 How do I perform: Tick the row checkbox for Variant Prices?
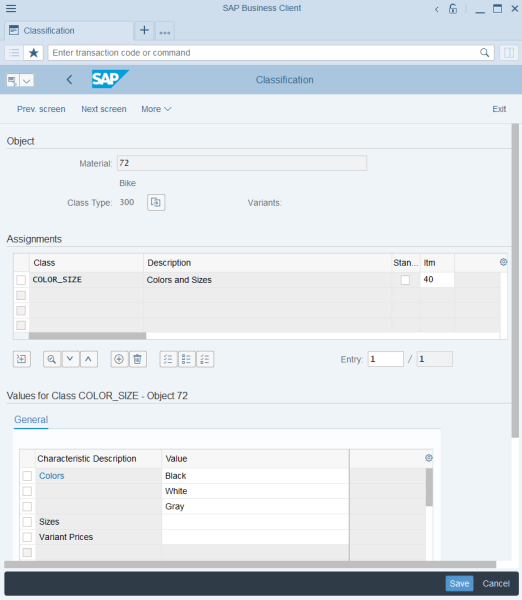[x=27, y=537]
